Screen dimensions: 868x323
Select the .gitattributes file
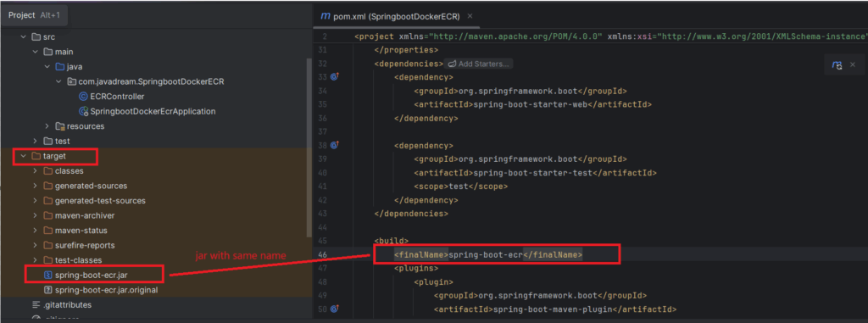(x=67, y=304)
